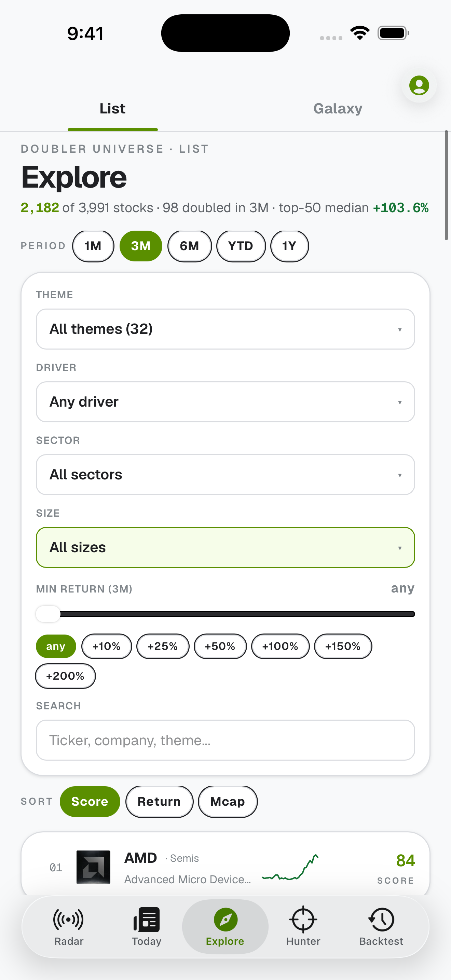
Task: Focus the Ticker, company, theme search field
Action: tap(225, 740)
